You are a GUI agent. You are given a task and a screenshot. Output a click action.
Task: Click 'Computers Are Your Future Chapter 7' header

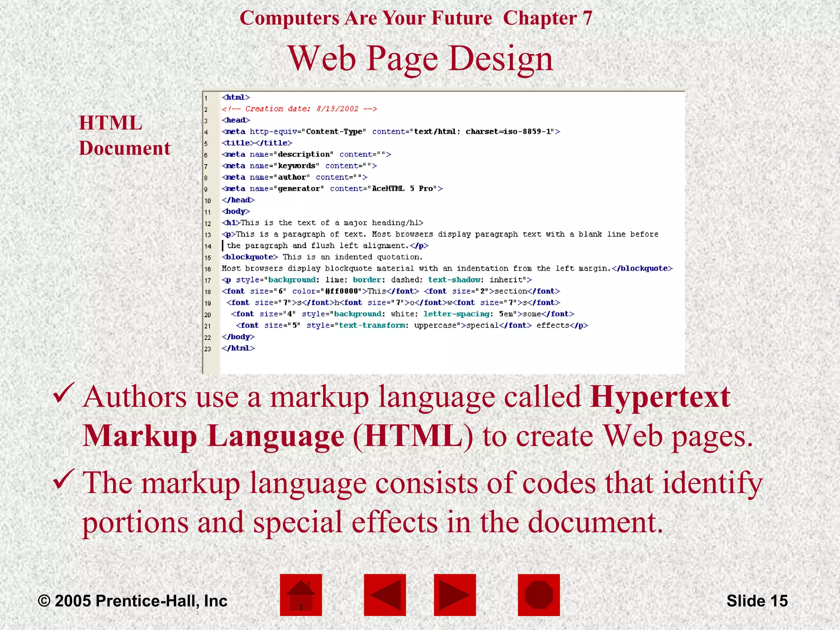[416, 18]
